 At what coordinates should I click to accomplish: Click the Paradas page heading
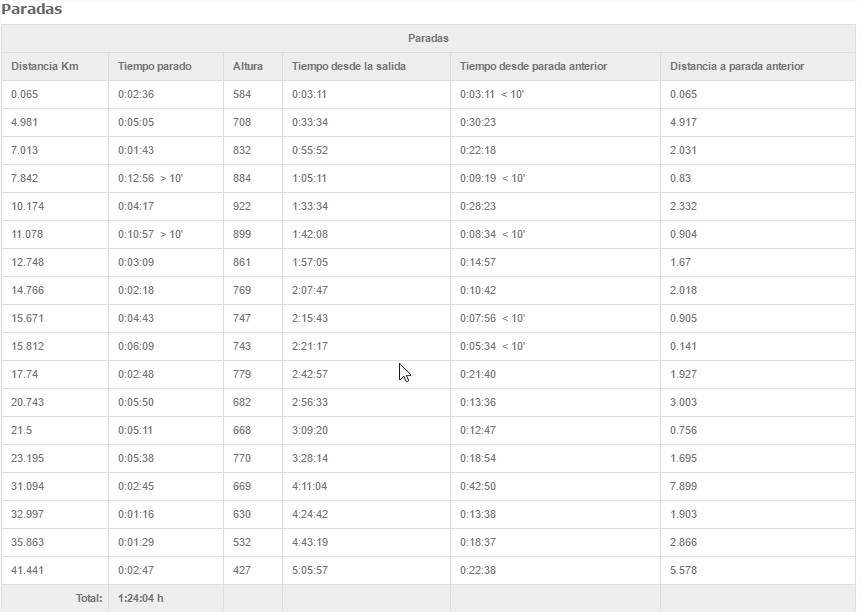(x=32, y=9)
